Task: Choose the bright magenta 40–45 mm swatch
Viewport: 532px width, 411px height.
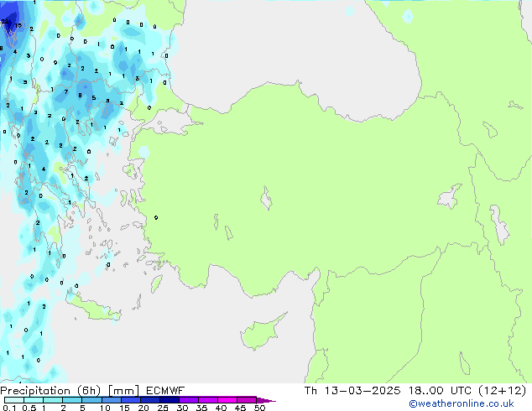Action: [x=227, y=400]
